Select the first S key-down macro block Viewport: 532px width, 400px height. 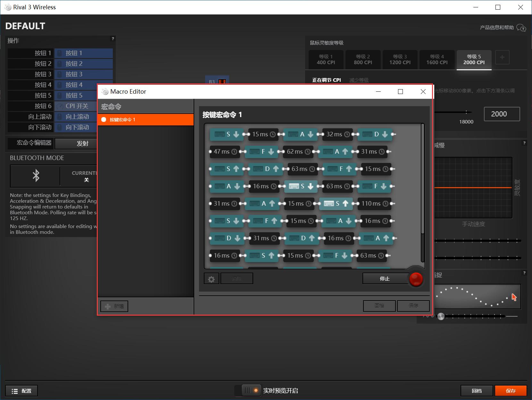coord(227,134)
